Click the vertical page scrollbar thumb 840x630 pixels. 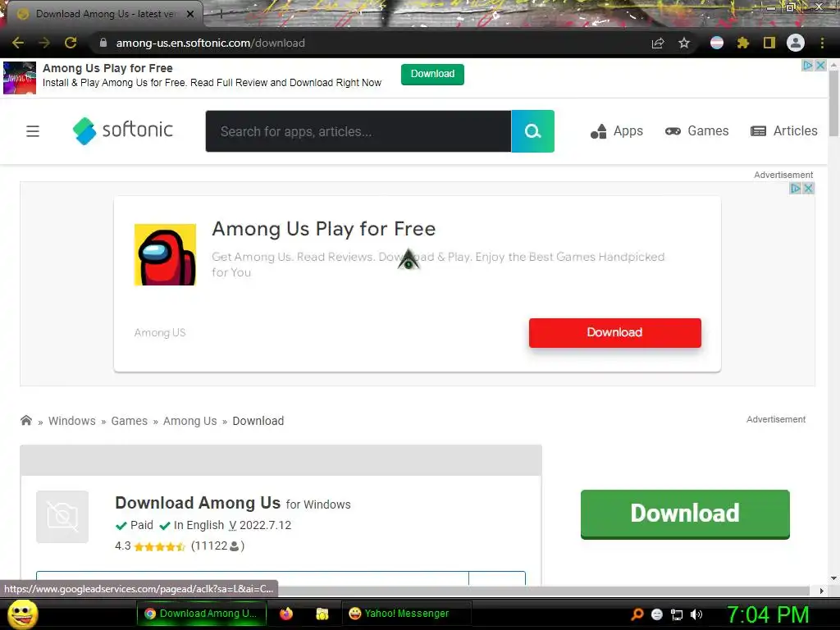point(833,103)
